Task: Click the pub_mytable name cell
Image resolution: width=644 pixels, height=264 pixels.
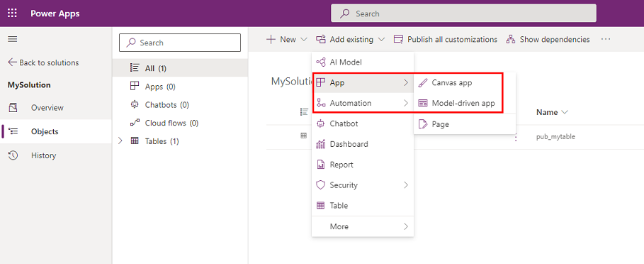Action: tap(555, 137)
